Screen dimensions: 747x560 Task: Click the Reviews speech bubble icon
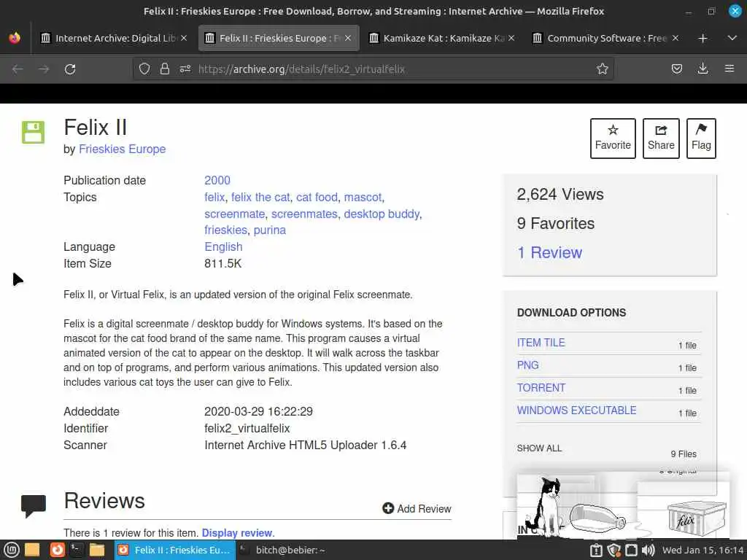[34, 506]
